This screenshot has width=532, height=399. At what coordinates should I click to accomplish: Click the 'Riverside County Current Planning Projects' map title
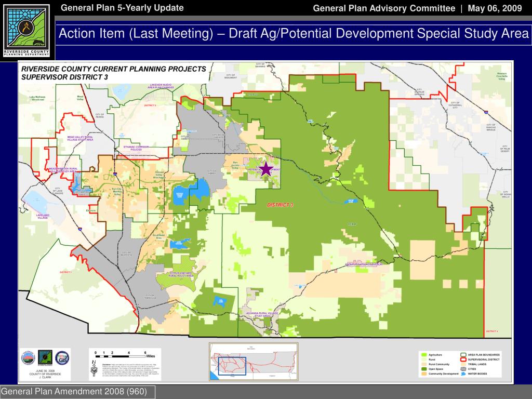[x=114, y=69]
